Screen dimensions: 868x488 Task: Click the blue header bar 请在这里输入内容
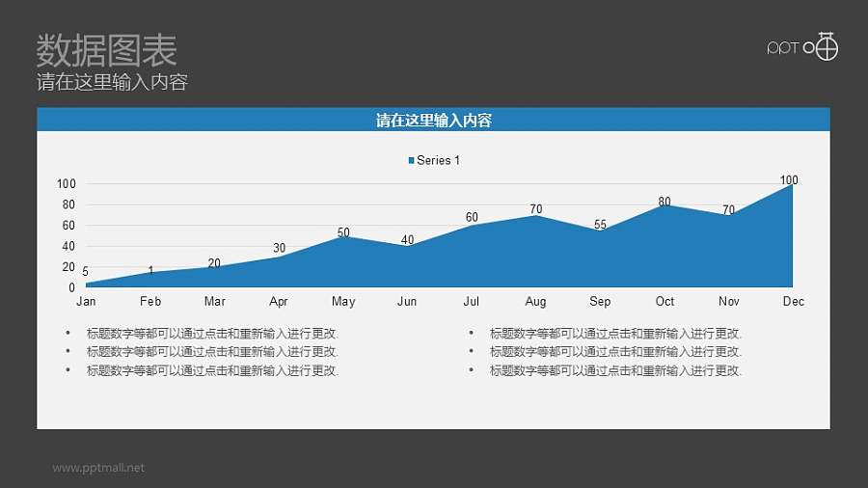pyautogui.click(x=433, y=120)
